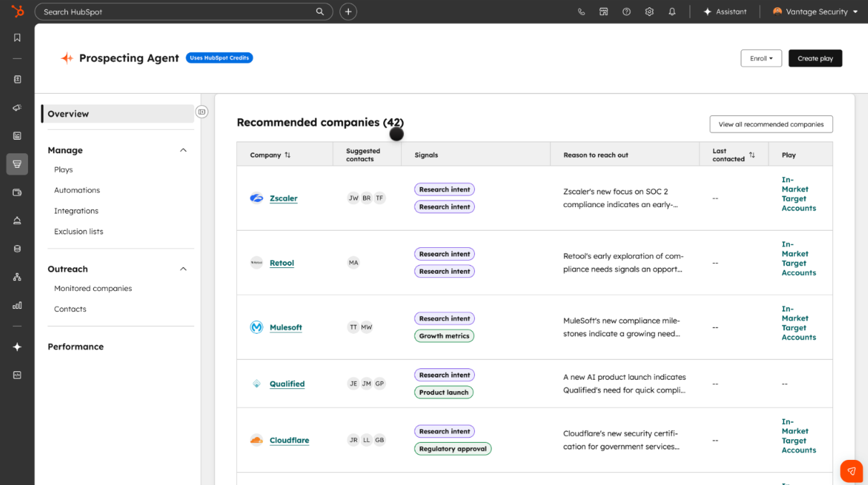Open the Commerce wallet icon
This screenshot has width=868, height=485.
(17, 192)
